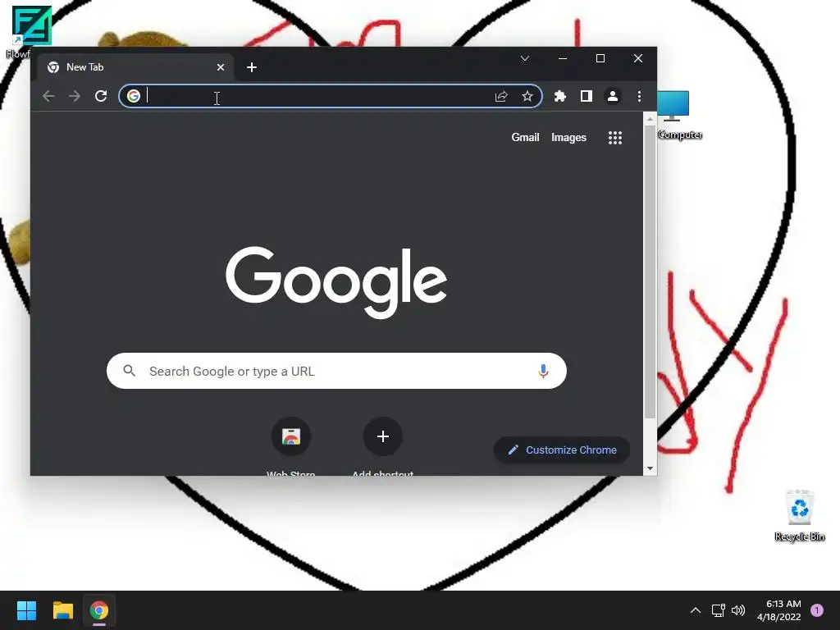
Task: Click the page vertical scrollbar thumb
Action: (x=650, y=272)
